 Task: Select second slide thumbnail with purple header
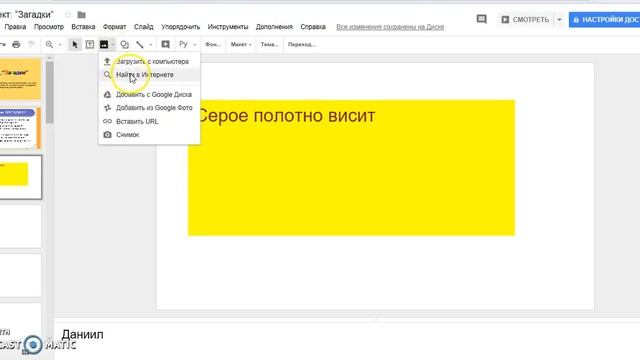tap(20, 128)
